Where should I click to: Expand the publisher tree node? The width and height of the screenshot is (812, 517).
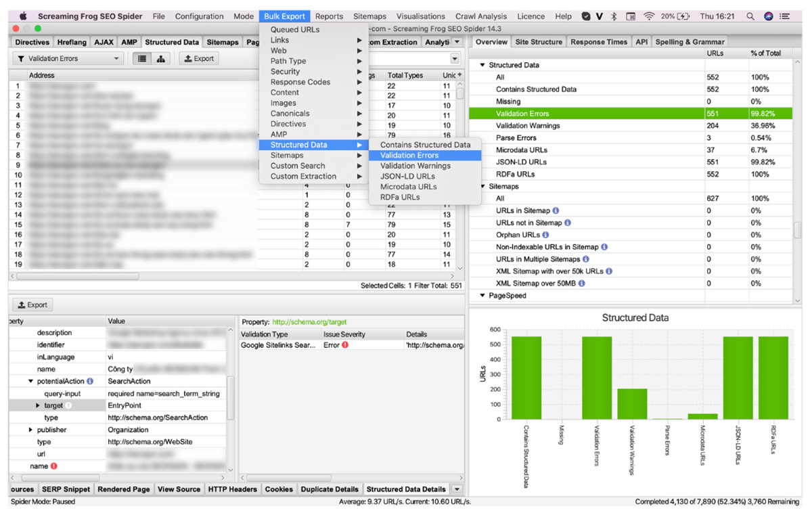(30, 430)
